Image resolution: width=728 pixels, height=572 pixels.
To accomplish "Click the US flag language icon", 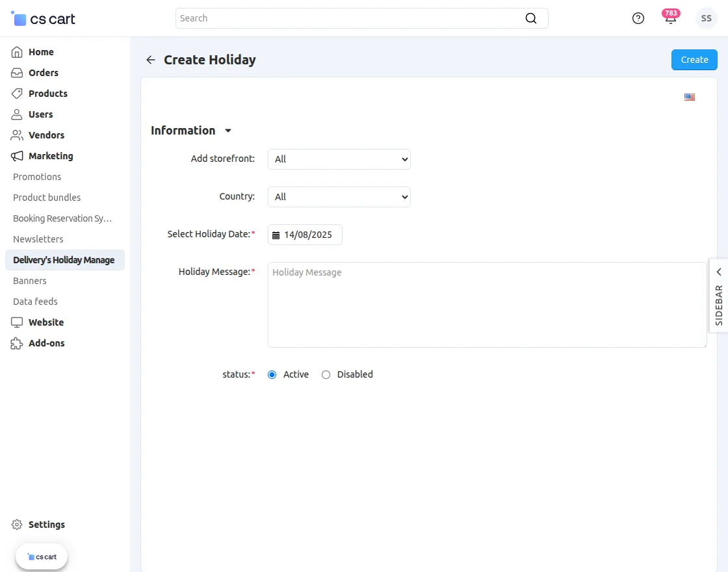I will coord(690,97).
